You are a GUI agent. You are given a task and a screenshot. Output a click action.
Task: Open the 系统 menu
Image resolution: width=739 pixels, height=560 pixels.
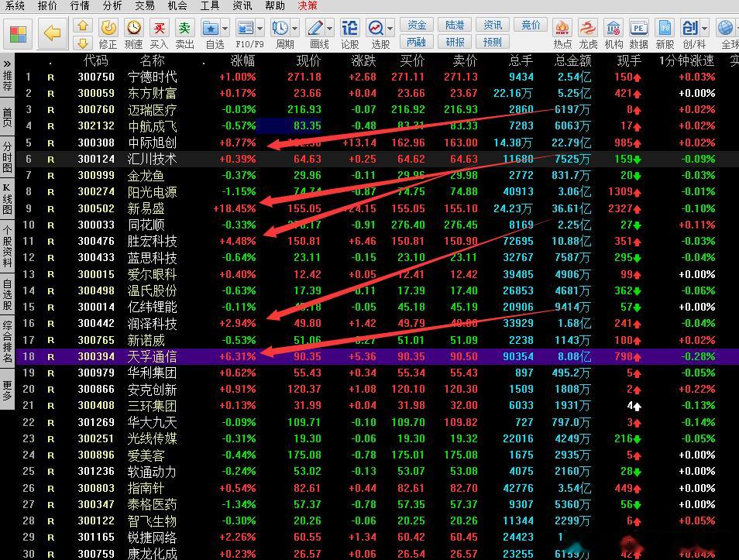[x=14, y=5]
